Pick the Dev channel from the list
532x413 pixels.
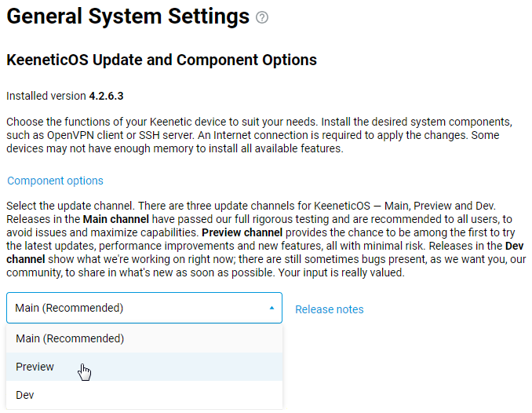point(25,395)
